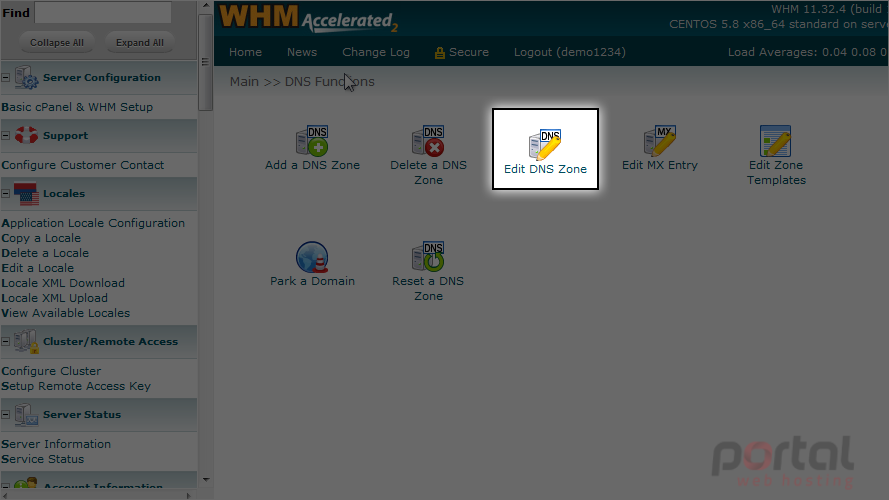
Task: Click the Cluster/Remote Access section icon
Action: [26, 341]
